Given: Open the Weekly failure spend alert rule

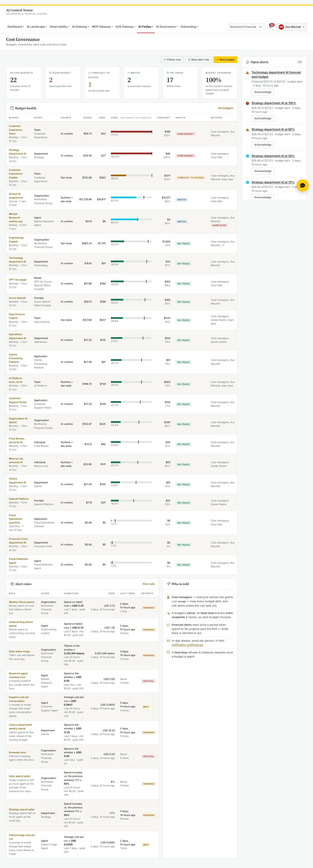Looking at the screenshot, I should coord(22,602).
